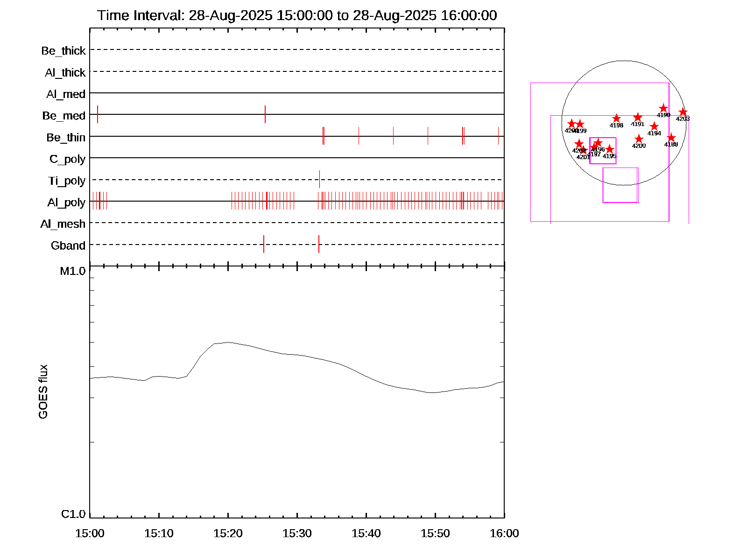
Task: Click the blue Ti_poly exposure marker
Action: click(x=319, y=179)
